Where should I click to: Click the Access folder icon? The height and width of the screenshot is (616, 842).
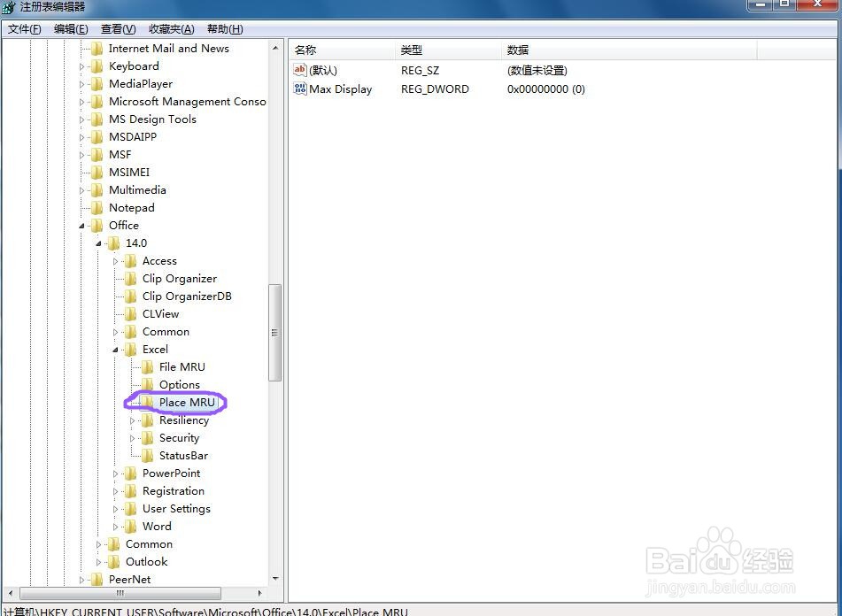tap(130, 261)
